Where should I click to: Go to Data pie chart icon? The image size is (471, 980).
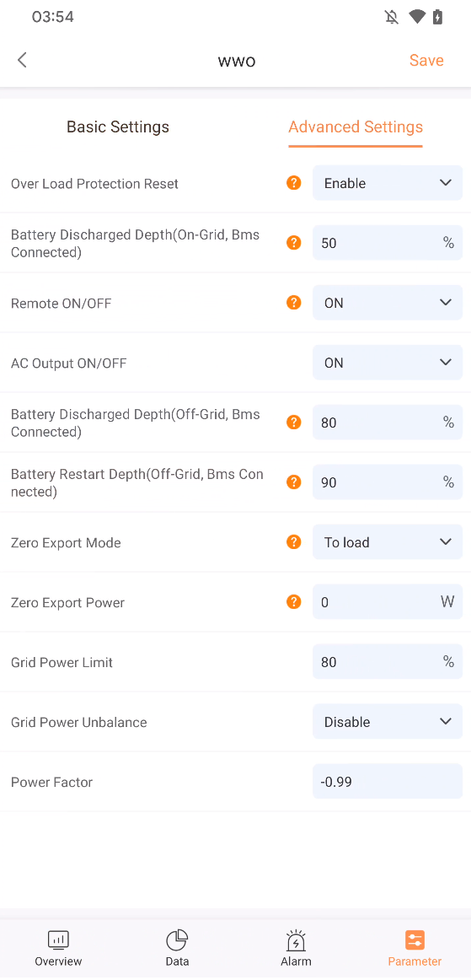tap(177, 940)
